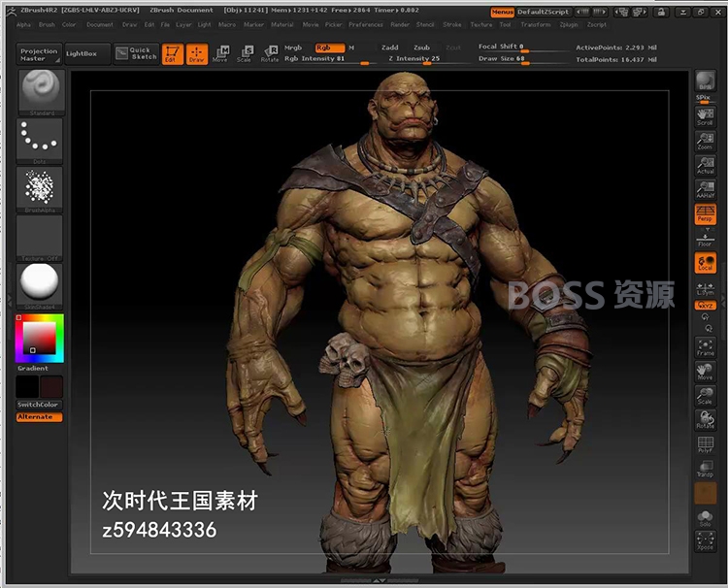Open the Standard brush selector thumbnail

42,92
